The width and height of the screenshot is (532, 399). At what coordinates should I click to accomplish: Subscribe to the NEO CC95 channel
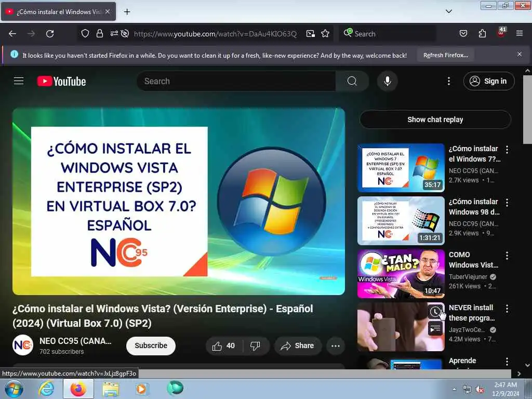click(151, 345)
